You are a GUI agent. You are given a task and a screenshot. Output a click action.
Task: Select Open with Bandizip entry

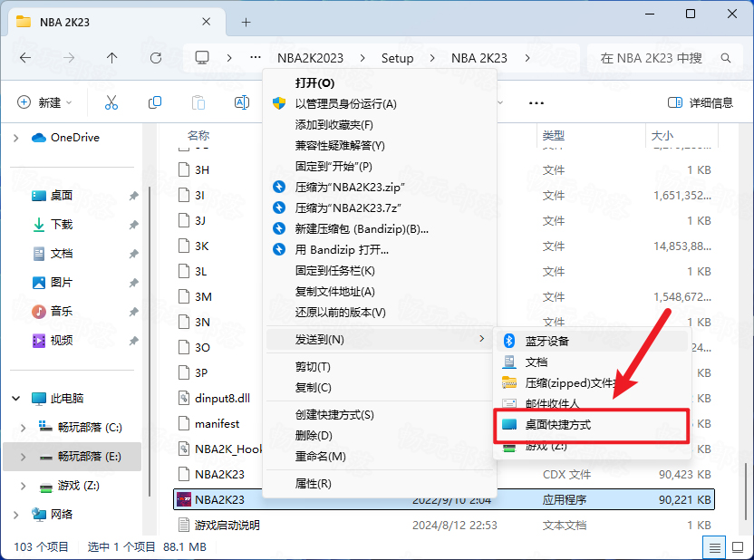click(x=380, y=250)
